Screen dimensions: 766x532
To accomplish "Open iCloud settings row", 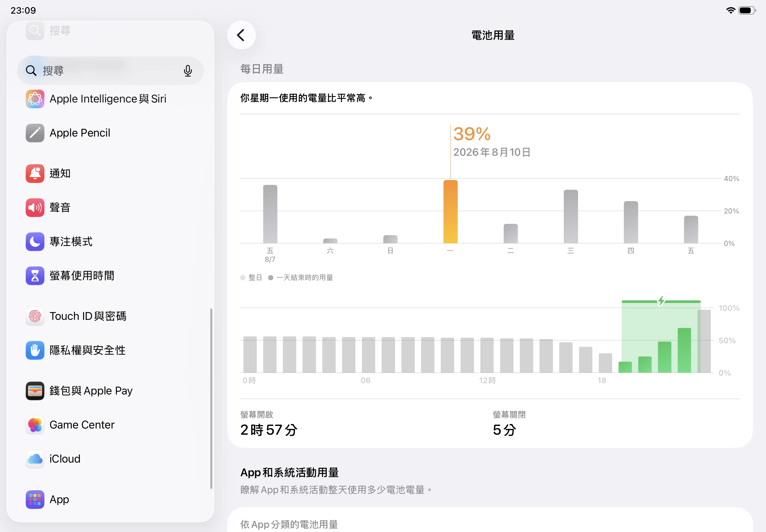I will pyautogui.click(x=110, y=459).
